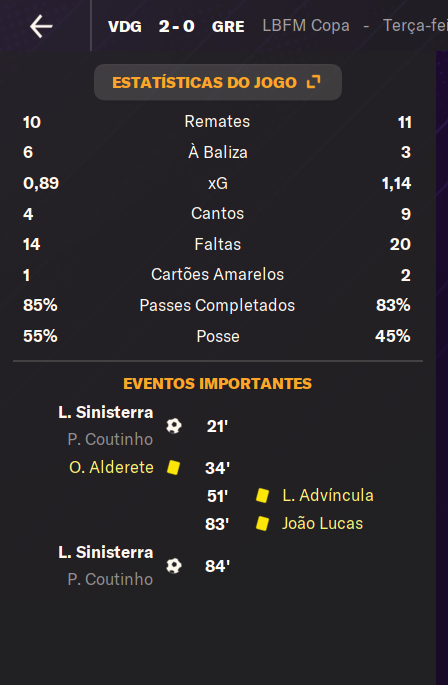Click O. Alderete's yellow card icon

[174, 467]
